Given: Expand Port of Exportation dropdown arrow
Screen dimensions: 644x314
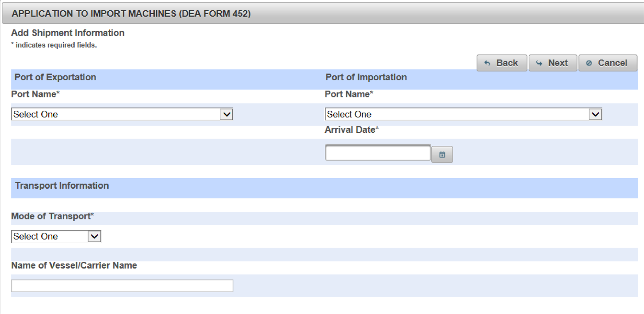Looking at the screenshot, I should click(227, 114).
